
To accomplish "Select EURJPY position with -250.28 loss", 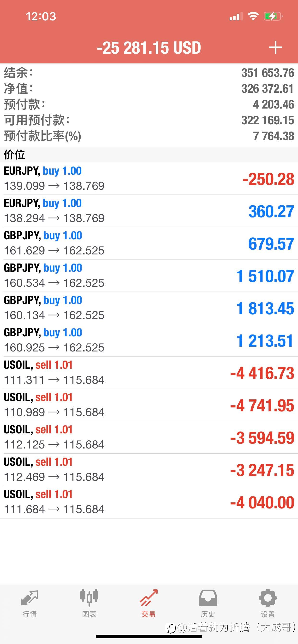I will tap(149, 178).
